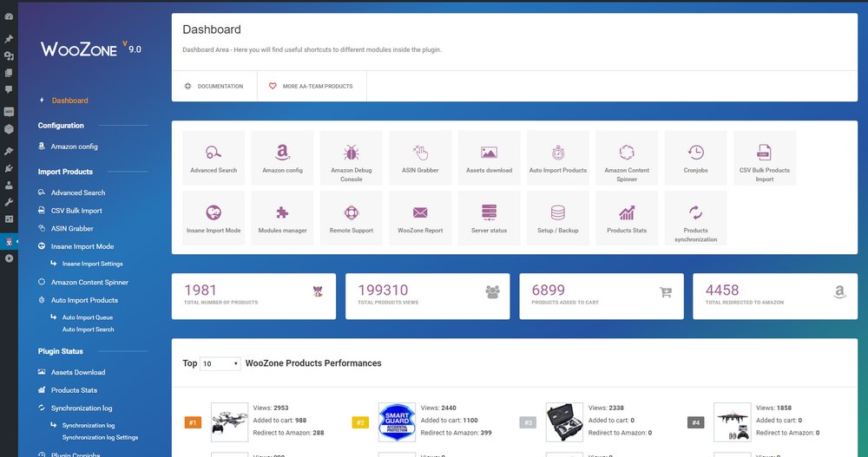Open the Products Stats chart tile
Image resolution: width=868 pixels, height=457 pixels.
(626, 218)
